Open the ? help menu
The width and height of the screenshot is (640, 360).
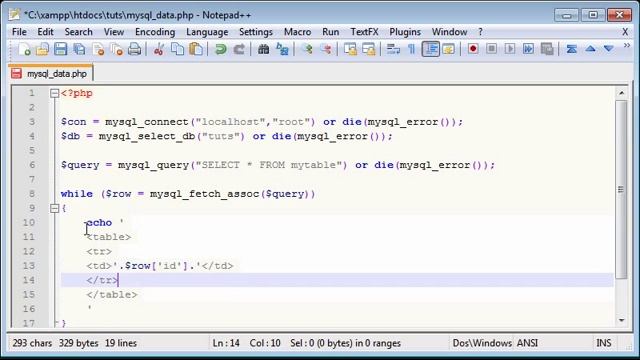[x=480, y=32]
